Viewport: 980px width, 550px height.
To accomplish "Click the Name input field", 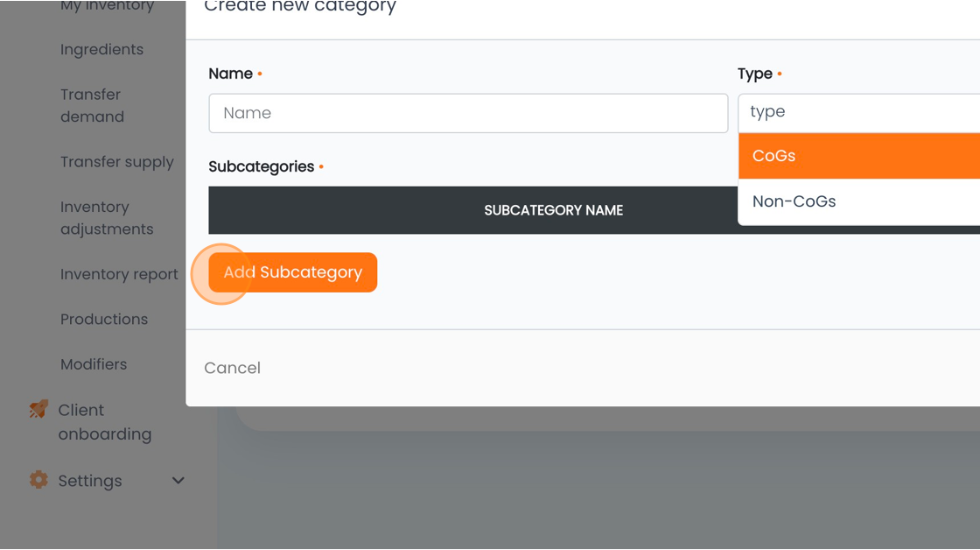I will click(x=468, y=113).
